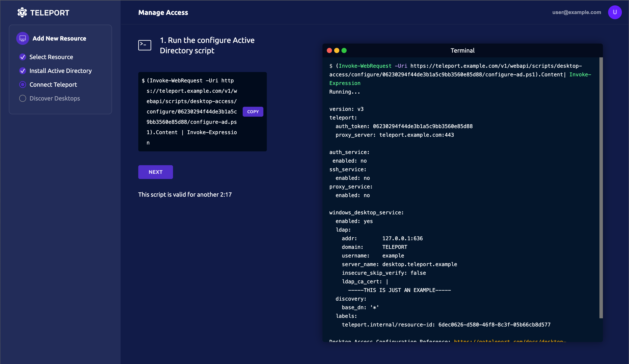Click the Manage Access heading
The width and height of the screenshot is (629, 364).
click(x=163, y=13)
